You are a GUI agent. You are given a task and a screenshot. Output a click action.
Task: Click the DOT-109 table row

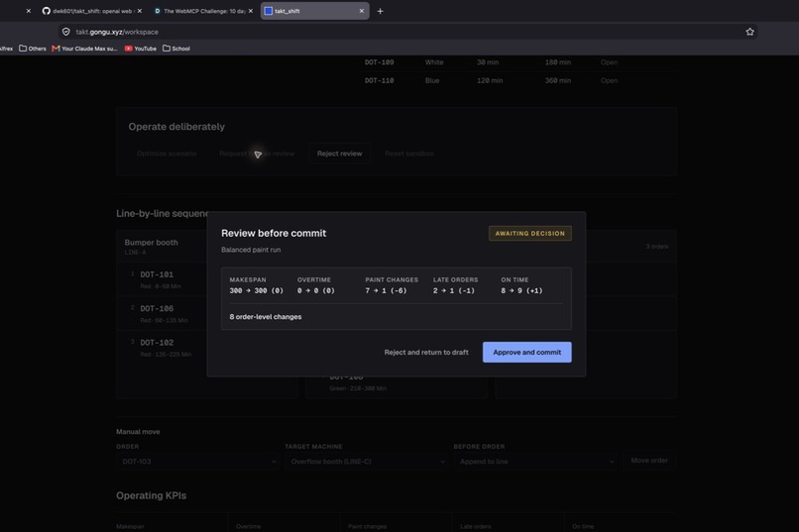pyautogui.click(x=518, y=62)
